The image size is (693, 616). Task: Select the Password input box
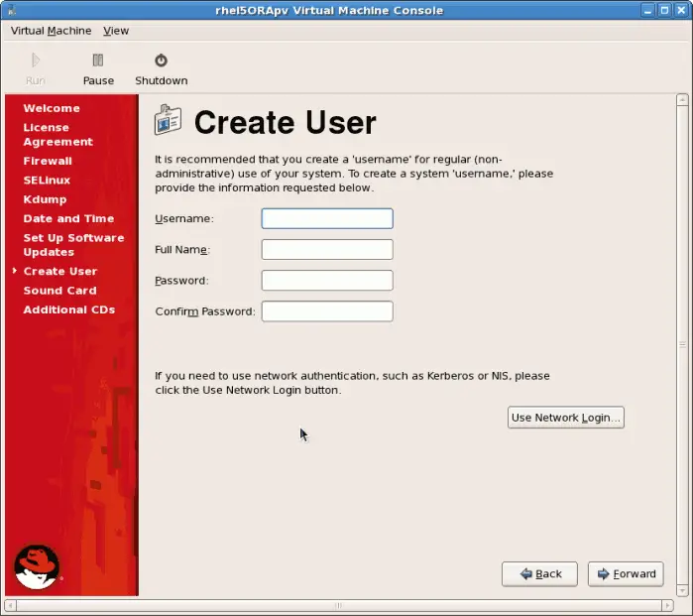(327, 281)
